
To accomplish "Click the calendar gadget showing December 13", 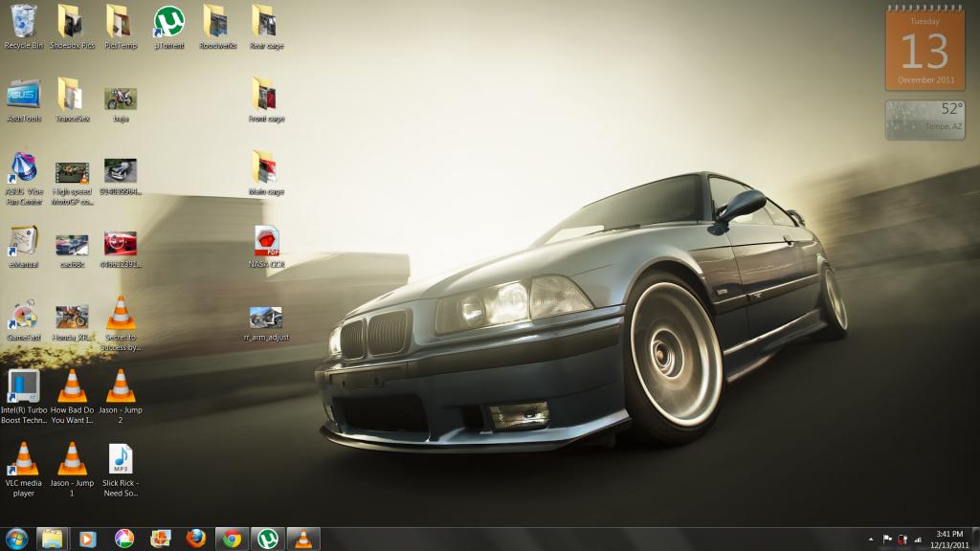I will (x=924, y=48).
